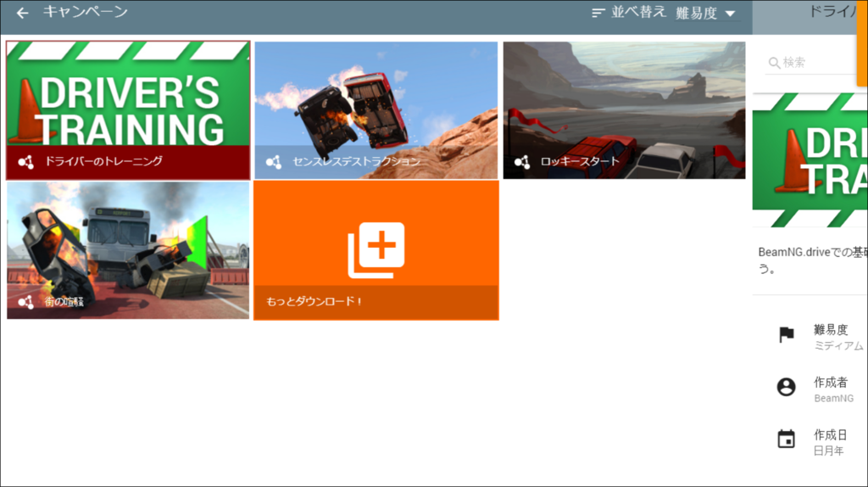The width and height of the screenshot is (868, 487).
Task: Select the BeamNG.drive description text
Action: (812, 260)
